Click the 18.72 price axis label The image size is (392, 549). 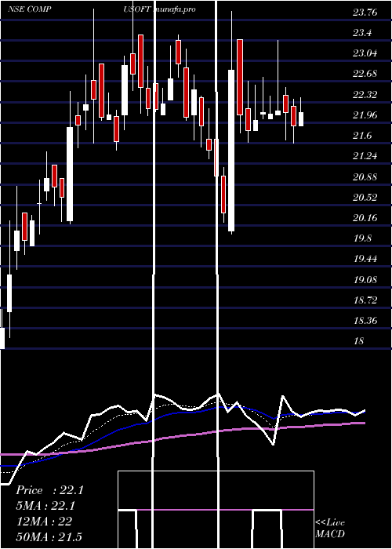coord(365,300)
